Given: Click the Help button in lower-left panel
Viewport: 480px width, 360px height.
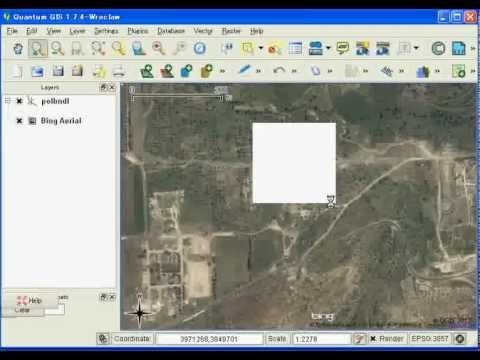Looking at the screenshot, I should pos(29,301).
